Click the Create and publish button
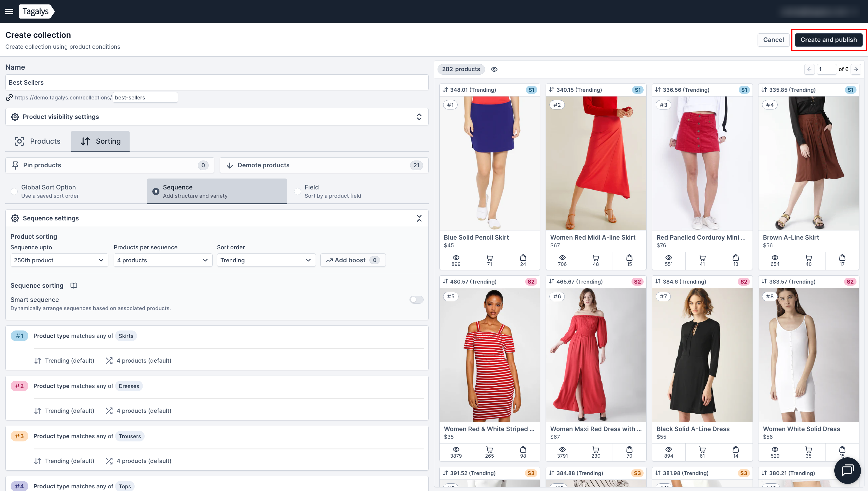The height and width of the screenshot is (491, 868). tap(828, 40)
